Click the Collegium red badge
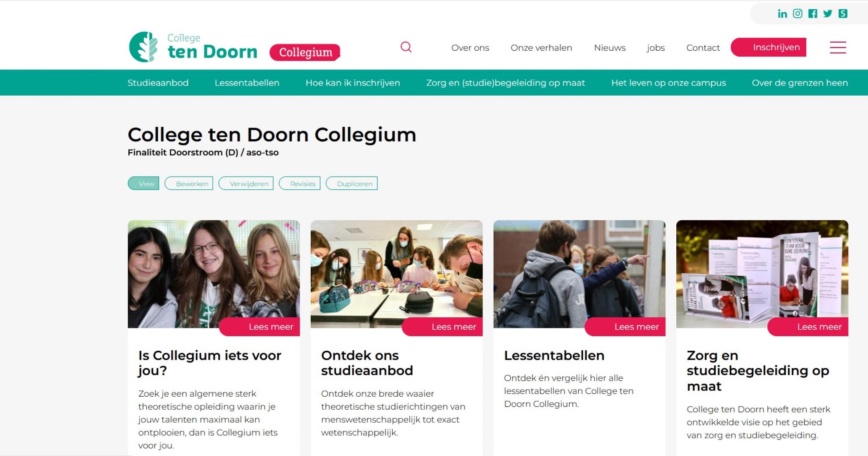 pyautogui.click(x=305, y=52)
